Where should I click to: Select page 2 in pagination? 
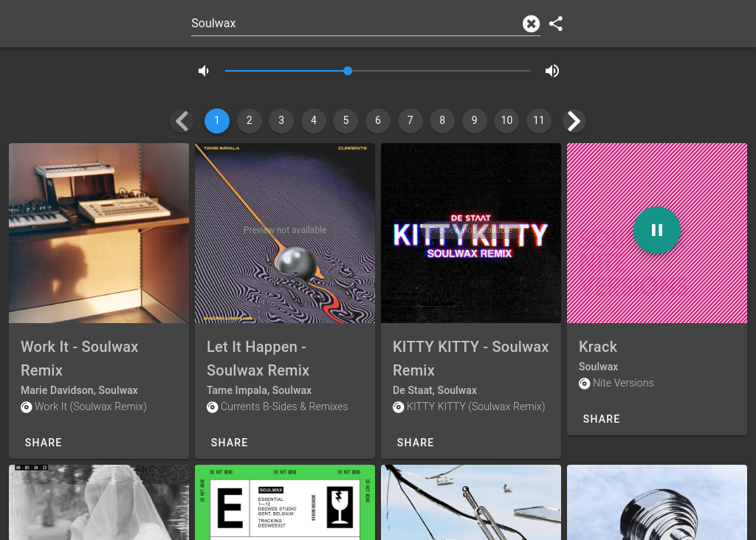click(x=250, y=120)
